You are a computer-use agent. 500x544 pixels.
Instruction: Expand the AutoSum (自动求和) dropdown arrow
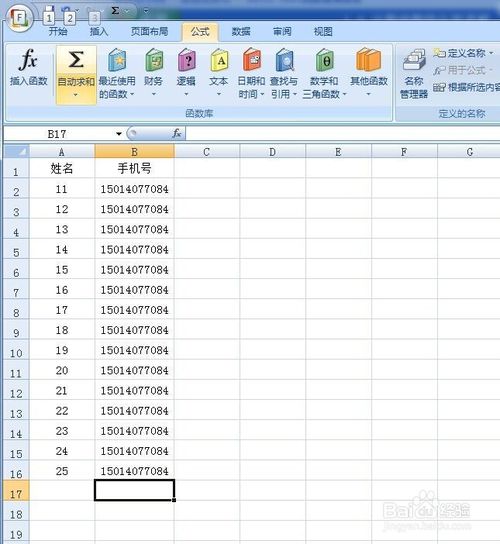coord(76,95)
